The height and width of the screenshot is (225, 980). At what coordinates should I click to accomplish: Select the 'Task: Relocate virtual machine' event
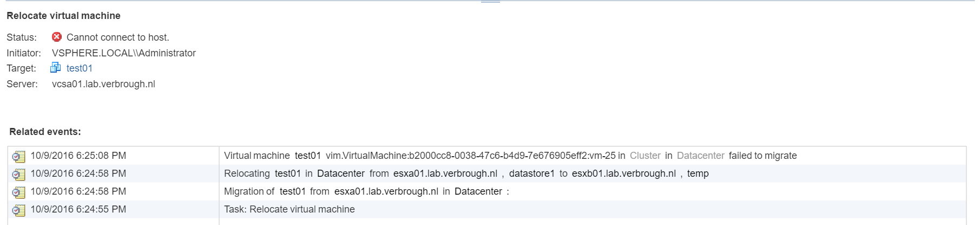289,209
